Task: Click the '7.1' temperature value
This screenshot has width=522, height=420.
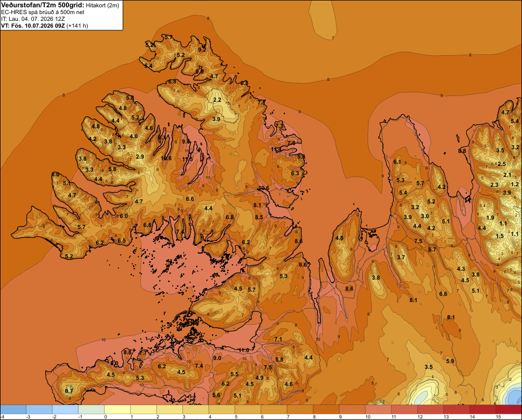Action: (278, 339)
